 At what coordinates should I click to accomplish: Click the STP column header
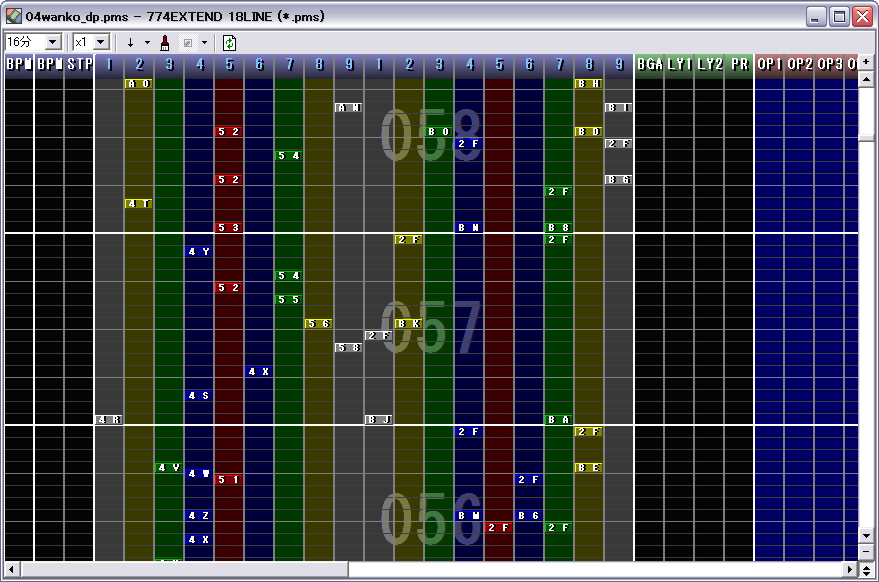79,64
